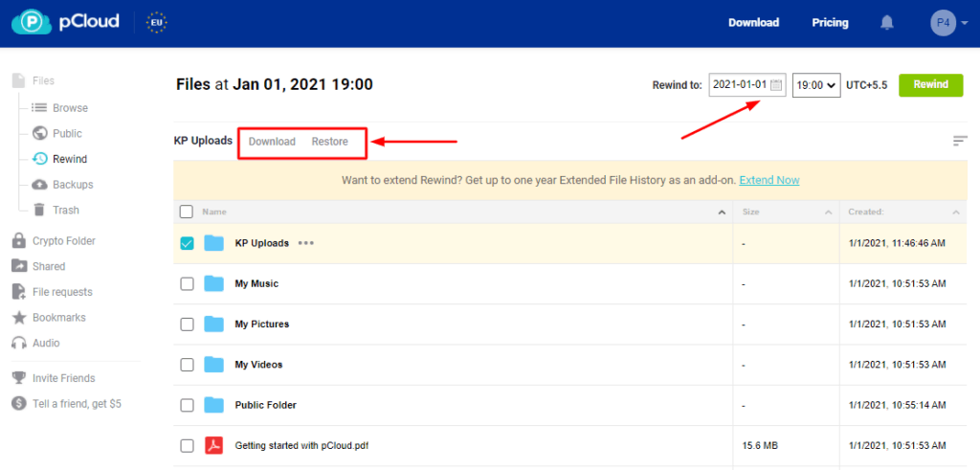
Task: Open Audio in the sidebar
Action: coord(46,343)
